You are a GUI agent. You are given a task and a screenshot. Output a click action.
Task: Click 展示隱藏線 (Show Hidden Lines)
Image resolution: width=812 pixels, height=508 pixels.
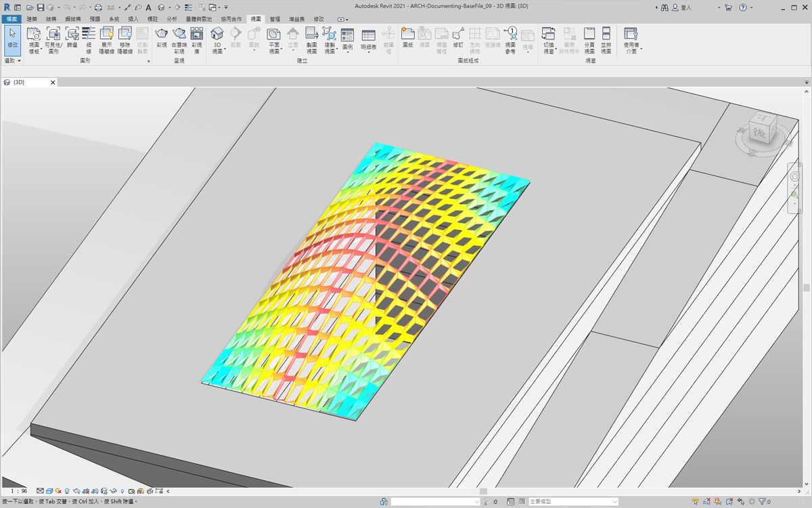tap(107, 41)
